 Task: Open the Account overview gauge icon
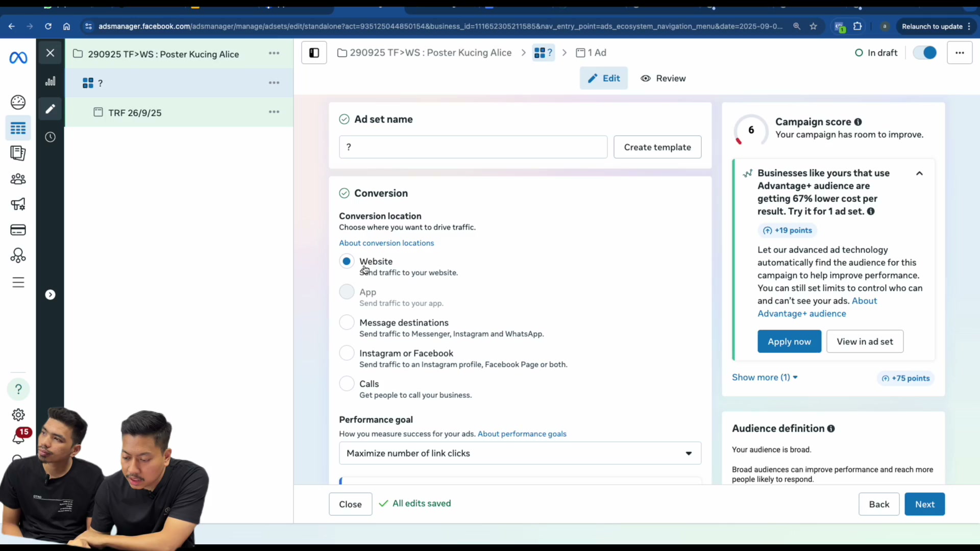tap(18, 102)
